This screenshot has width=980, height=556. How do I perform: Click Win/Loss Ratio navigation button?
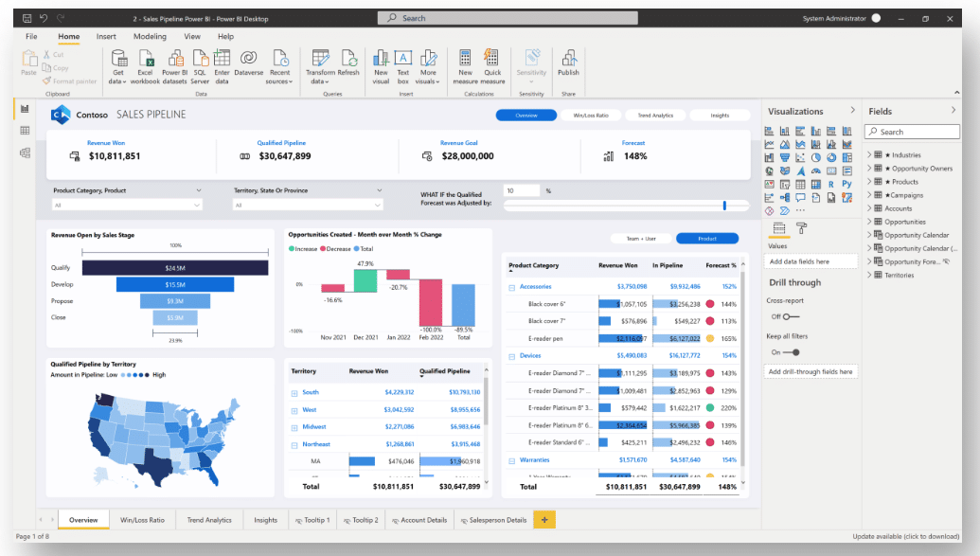[591, 115]
